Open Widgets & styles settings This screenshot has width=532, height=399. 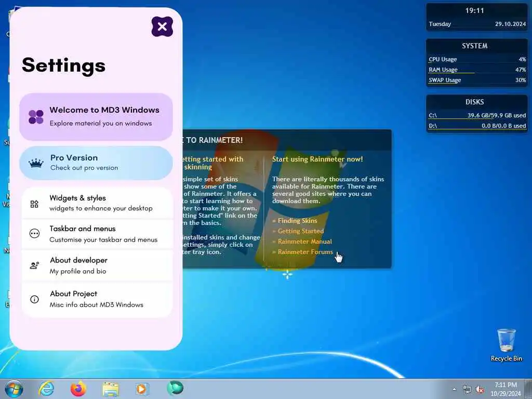point(97,203)
